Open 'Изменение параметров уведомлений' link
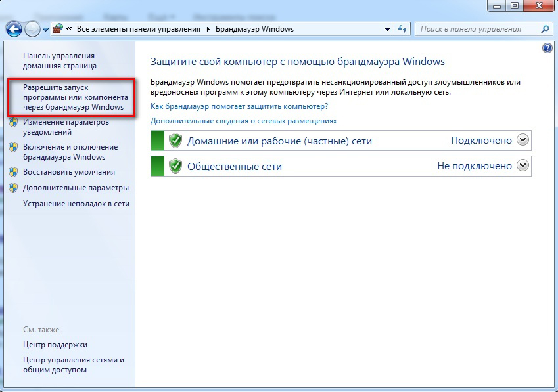558x392 pixels. coord(66,127)
